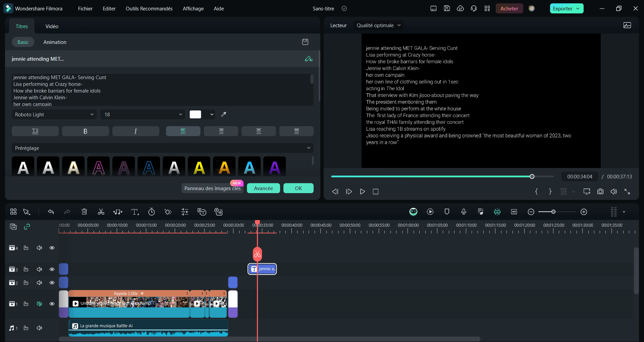This screenshot has width=644, height=342.
Task: Open the text tool in timeline toolbar
Action: pyautogui.click(x=135, y=212)
